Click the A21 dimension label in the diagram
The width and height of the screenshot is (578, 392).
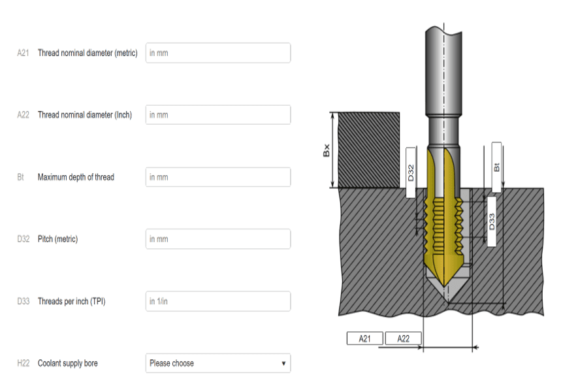coord(364,338)
